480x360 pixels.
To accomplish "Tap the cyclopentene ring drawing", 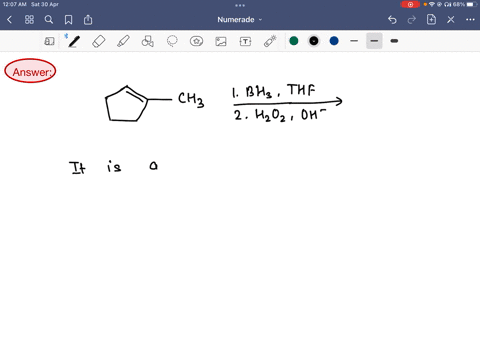I will 127,104.
